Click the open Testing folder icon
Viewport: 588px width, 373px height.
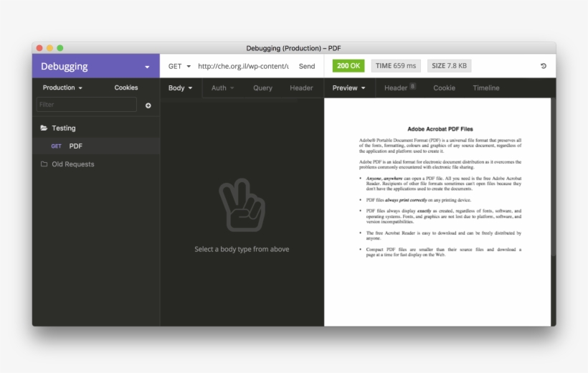tap(44, 128)
